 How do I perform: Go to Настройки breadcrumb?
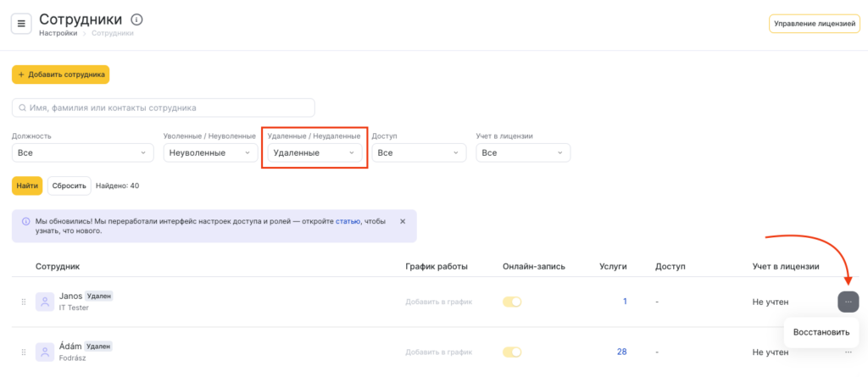[x=58, y=33]
